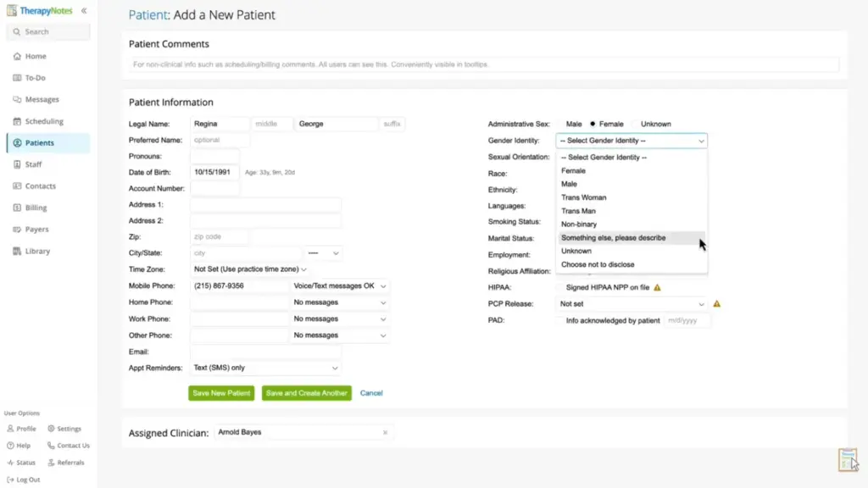The image size is (868, 488).
Task: Click the Patients person icon
Action: (17, 142)
